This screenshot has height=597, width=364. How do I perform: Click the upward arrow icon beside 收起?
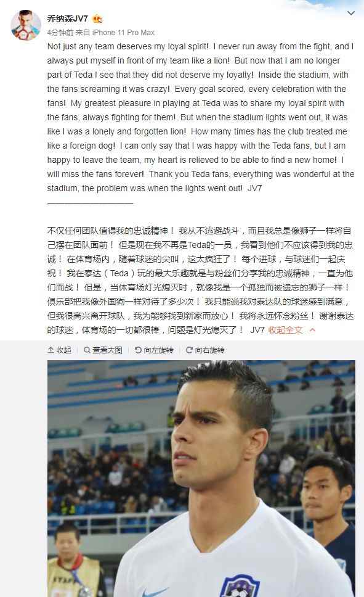tap(51, 350)
